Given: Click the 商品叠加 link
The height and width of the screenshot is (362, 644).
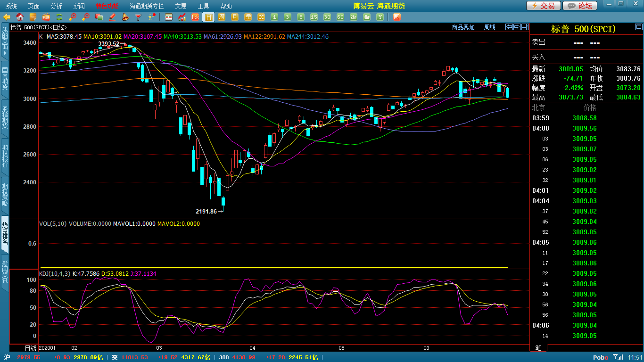Looking at the screenshot, I should tap(463, 27).
